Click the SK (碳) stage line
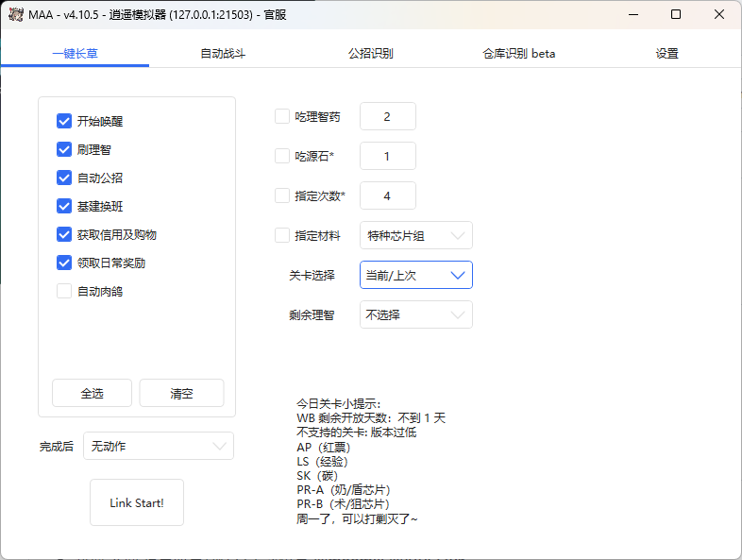Viewport: 742px width, 560px height. click(317, 476)
